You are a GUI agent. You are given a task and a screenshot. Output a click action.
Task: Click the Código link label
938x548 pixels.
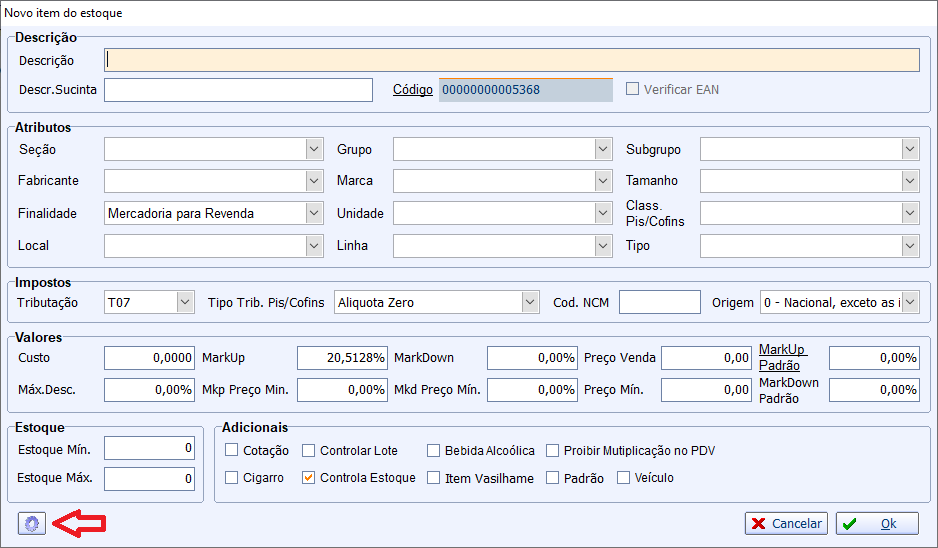(x=412, y=90)
